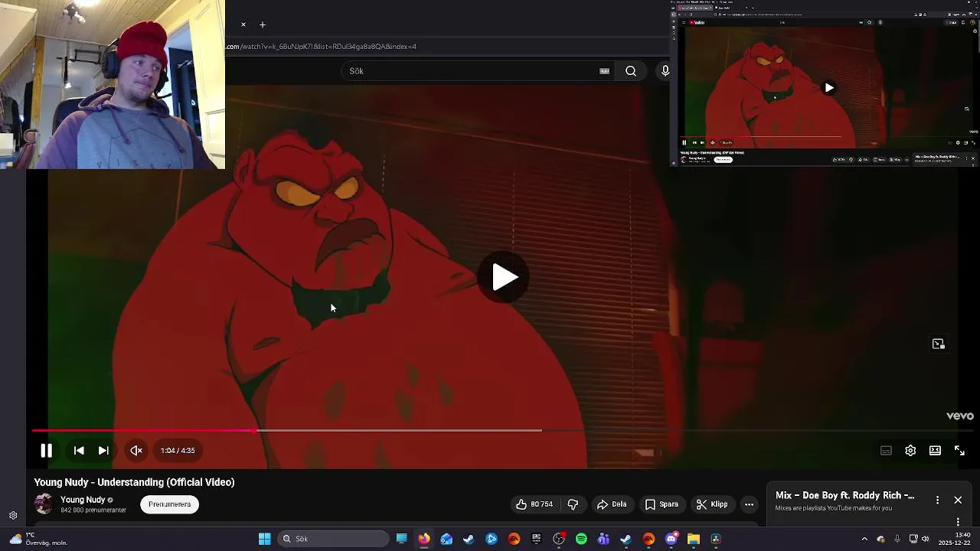Open Battle.net from the taskbar
This screenshot has width=980, height=551.
click(x=492, y=539)
